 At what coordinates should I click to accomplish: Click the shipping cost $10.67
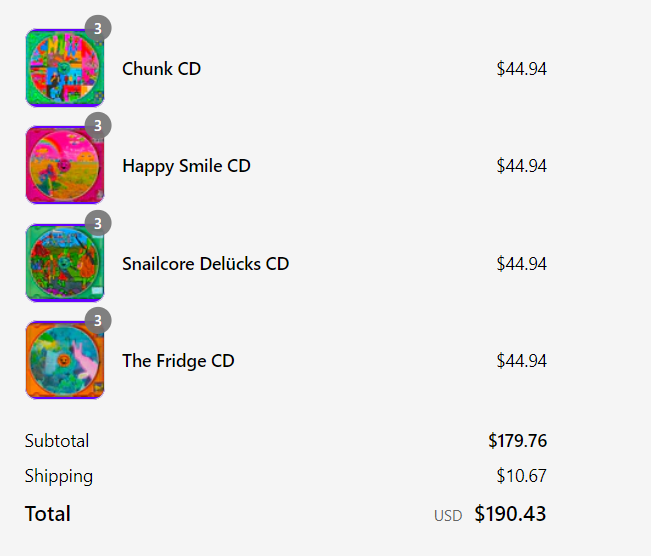[x=521, y=475]
